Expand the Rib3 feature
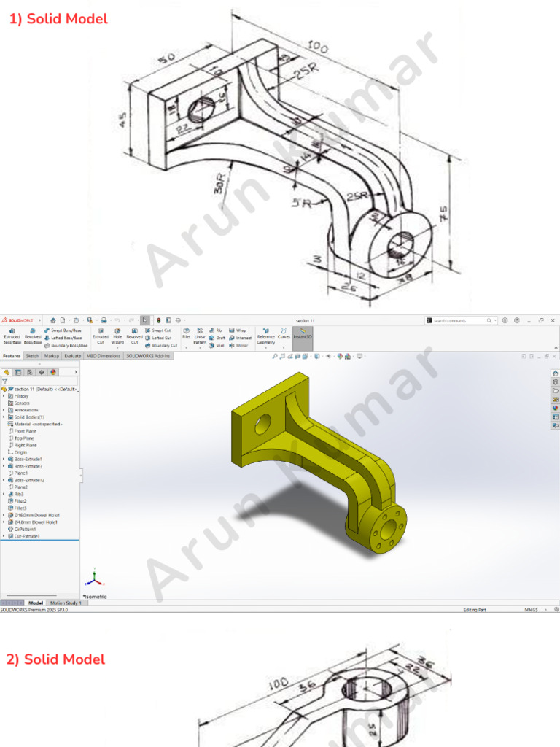This screenshot has width=560, height=747. click(x=4, y=494)
